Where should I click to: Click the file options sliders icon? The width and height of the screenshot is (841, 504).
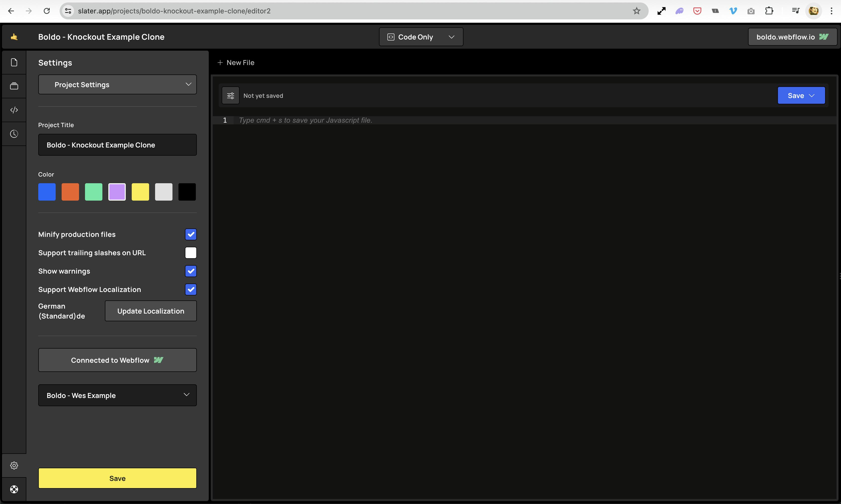coord(230,96)
